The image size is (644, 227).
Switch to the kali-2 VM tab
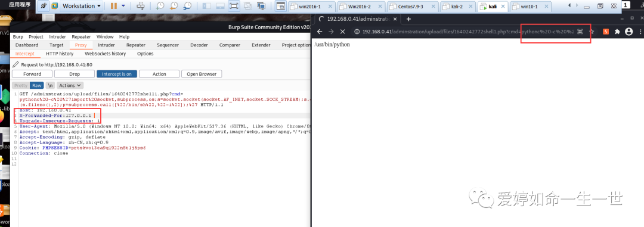pos(457,7)
